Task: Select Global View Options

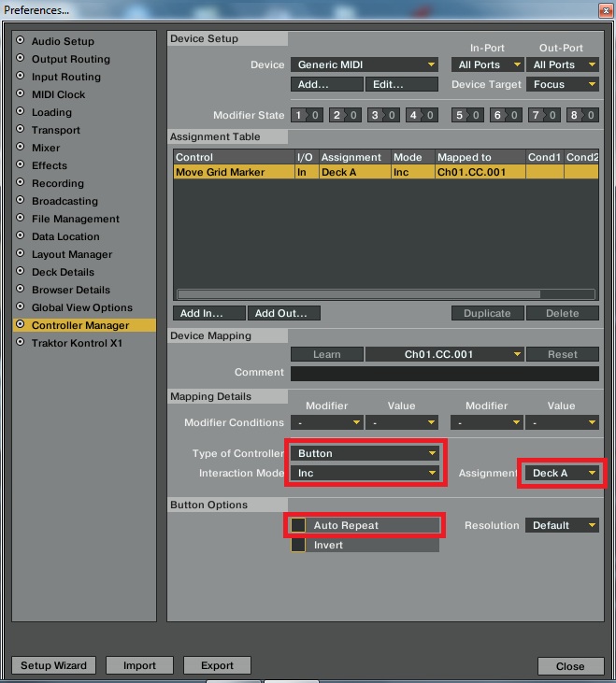Action: pyautogui.click(x=82, y=307)
